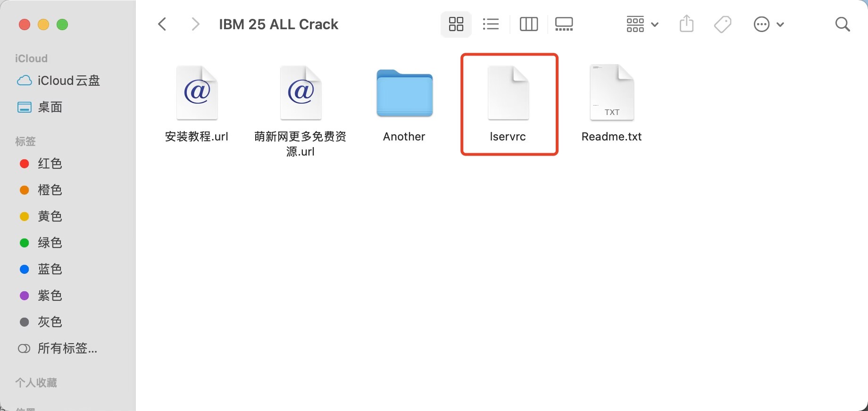Minimize the window with yellow button
This screenshot has width=868, height=411.
(43, 25)
